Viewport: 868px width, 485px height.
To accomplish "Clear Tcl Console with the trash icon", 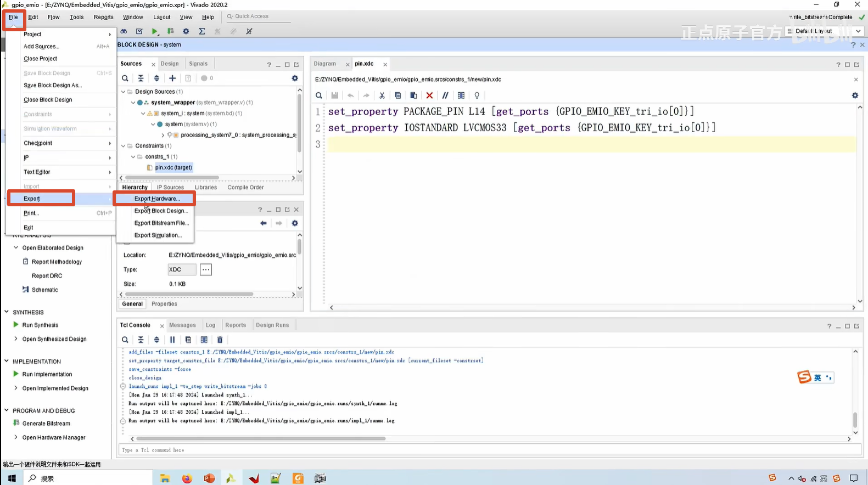I will (x=220, y=340).
